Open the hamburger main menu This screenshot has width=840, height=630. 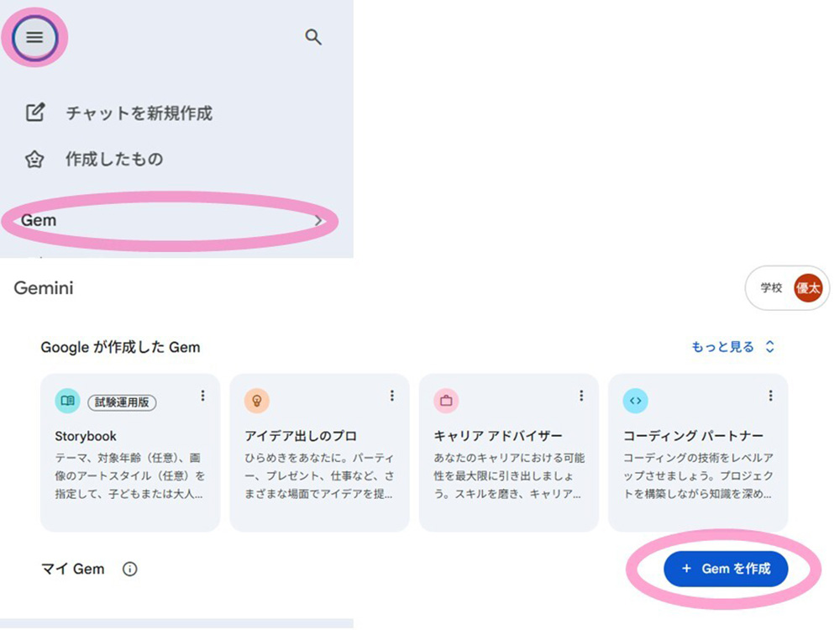tap(34, 38)
